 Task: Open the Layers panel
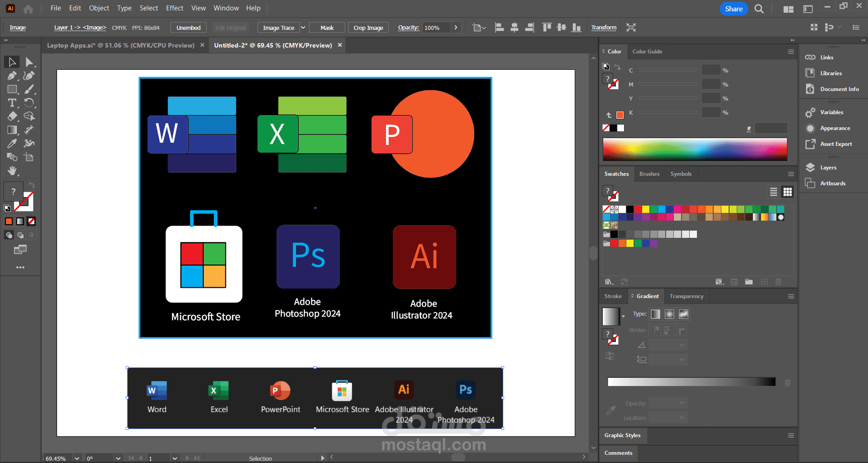pyautogui.click(x=828, y=168)
